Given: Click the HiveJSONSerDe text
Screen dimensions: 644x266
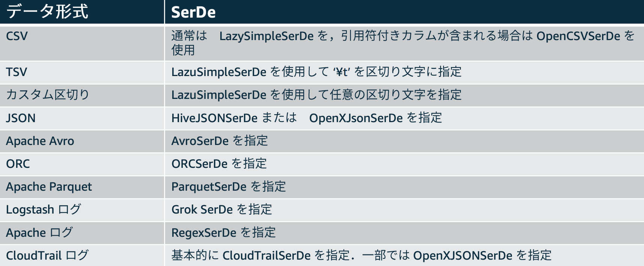Looking at the screenshot, I should (x=214, y=118).
